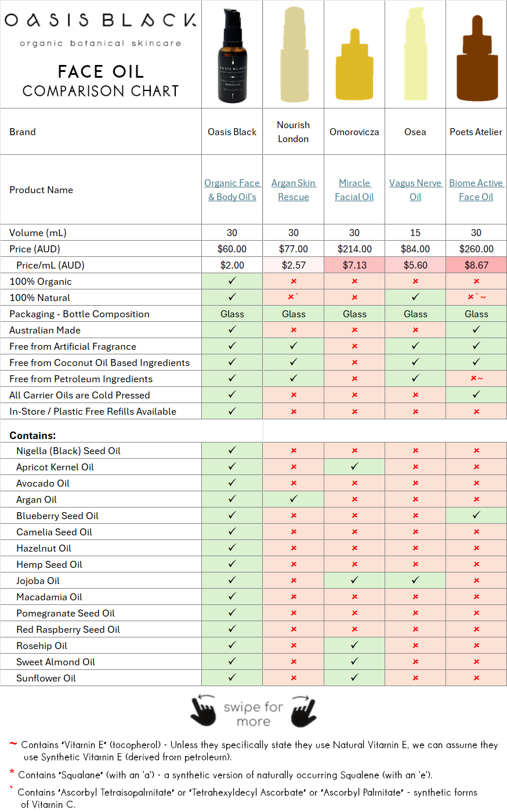Click the 'swipe for more' text
Image resolution: width=507 pixels, height=812 pixels.
coord(253,714)
